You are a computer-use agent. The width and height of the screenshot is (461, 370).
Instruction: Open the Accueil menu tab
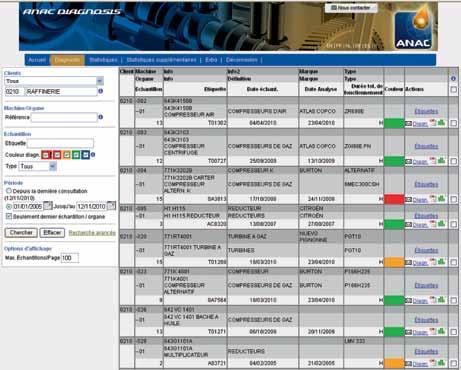point(37,60)
